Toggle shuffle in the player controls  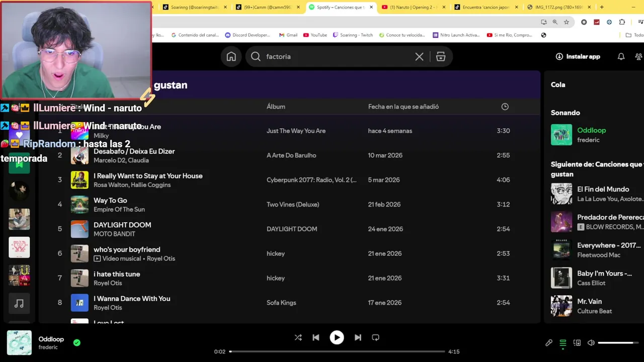(298, 337)
